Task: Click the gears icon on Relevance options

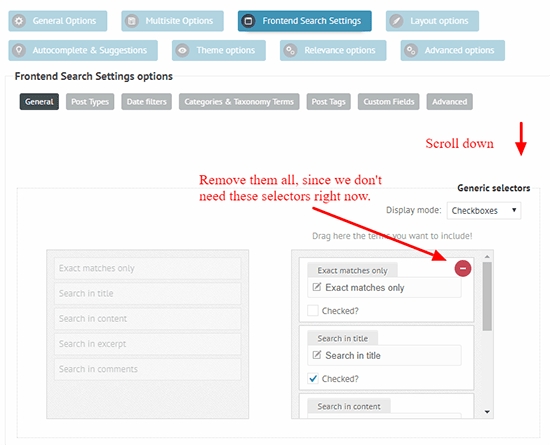Action: pos(290,50)
